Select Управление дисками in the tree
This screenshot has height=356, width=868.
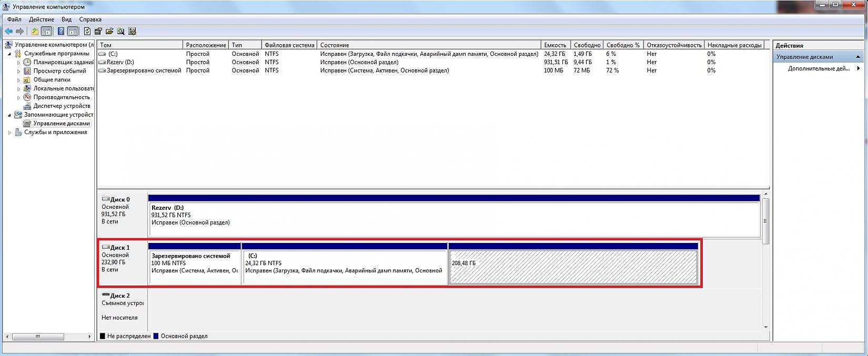point(62,124)
